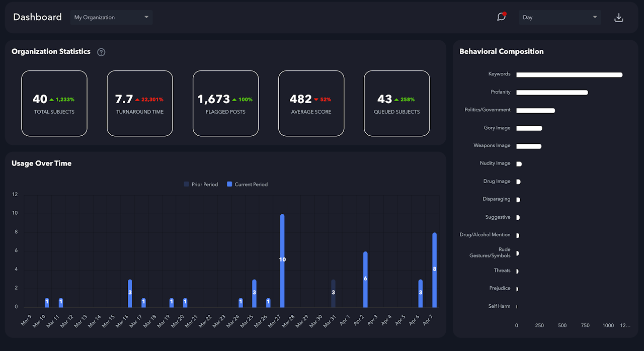The width and height of the screenshot is (644, 351).
Task: Toggle Current Period legend series
Action: tap(247, 185)
